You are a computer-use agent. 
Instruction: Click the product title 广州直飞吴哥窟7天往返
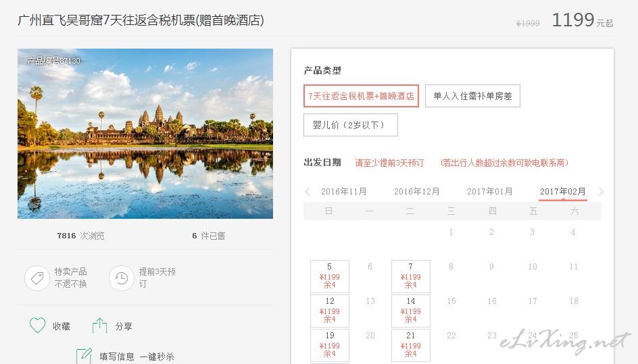coord(141,20)
